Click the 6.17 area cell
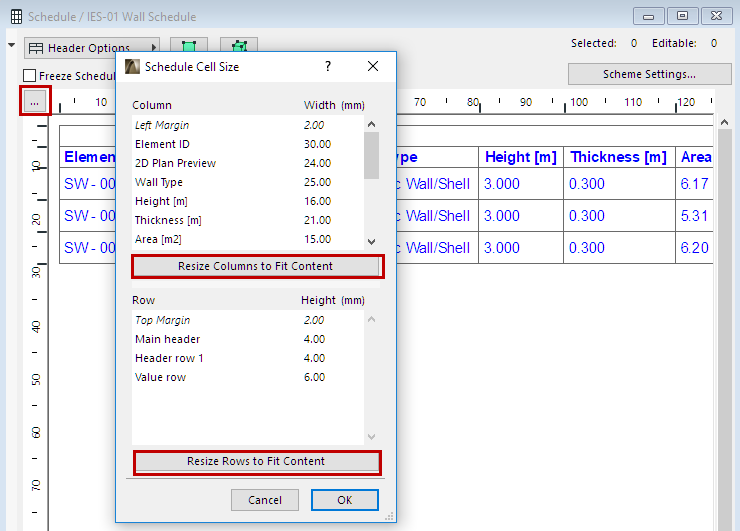This screenshot has width=740, height=531. [x=694, y=184]
